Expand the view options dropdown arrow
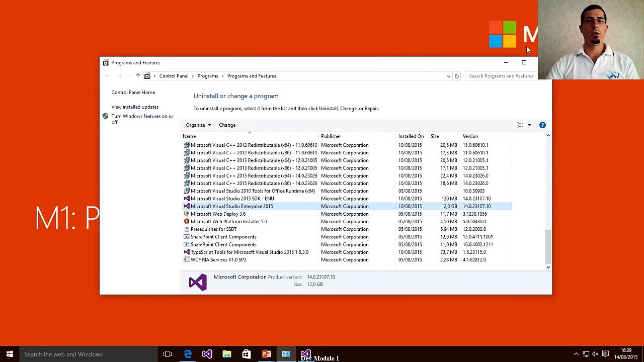This screenshot has width=644, height=362. [529, 125]
